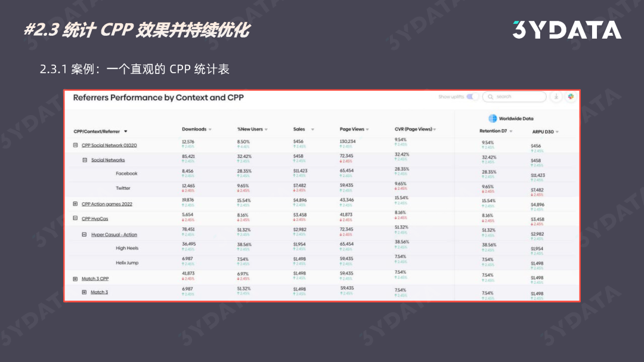Click the Page Views column header
The height and width of the screenshot is (362, 644).
352,129
